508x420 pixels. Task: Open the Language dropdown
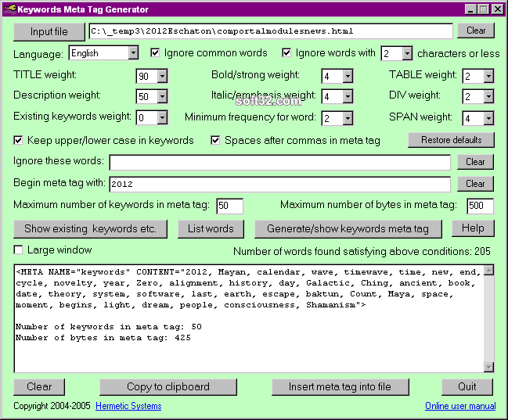point(133,52)
